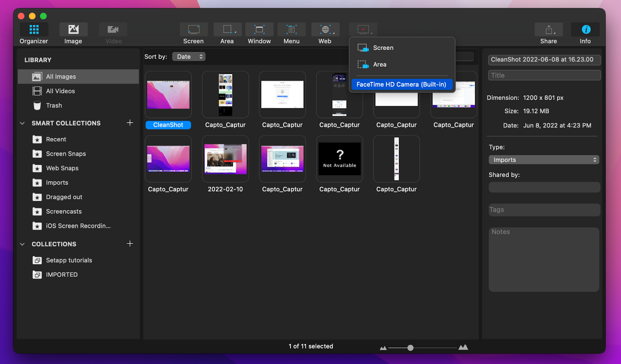This screenshot has width=621, height=364.
Task: Open the Screen capture tool
Action: [x=193, y=32]
